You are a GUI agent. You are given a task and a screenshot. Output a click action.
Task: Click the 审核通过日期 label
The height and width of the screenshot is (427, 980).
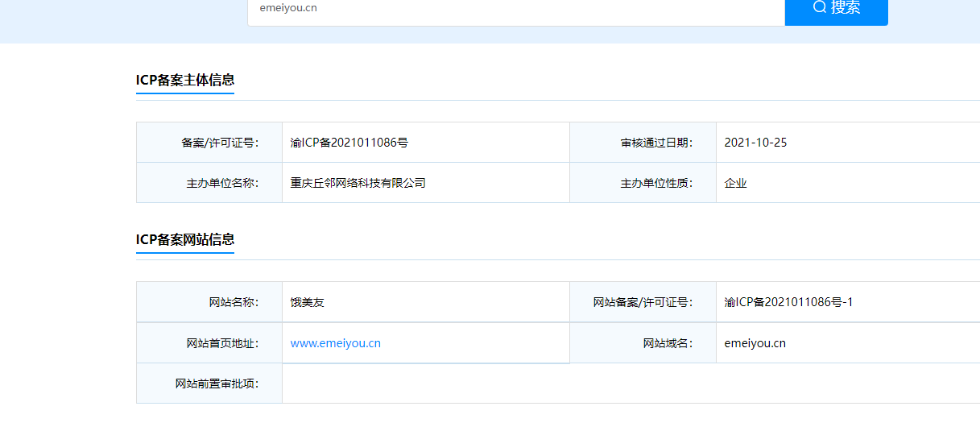click(x=656, y=143)
